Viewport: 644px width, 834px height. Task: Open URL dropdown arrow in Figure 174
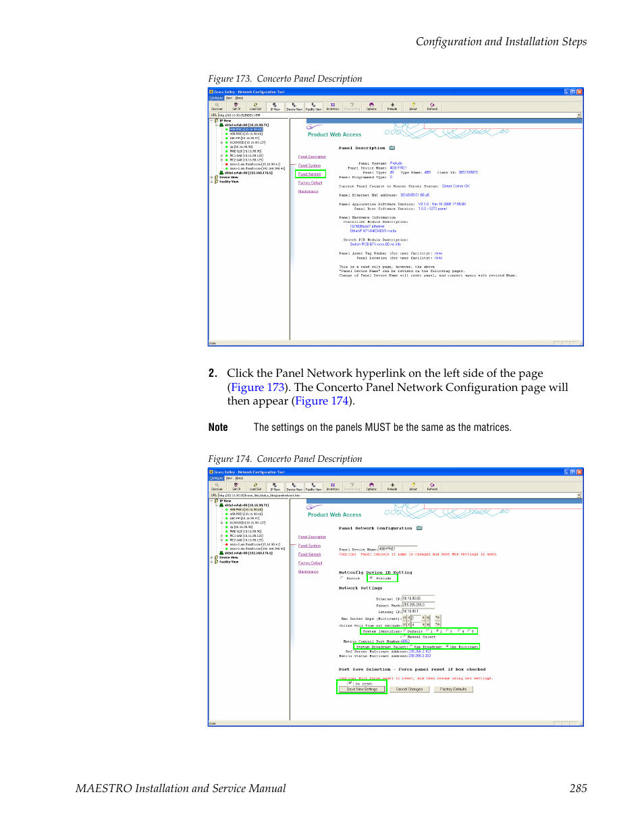pos(579,495)
